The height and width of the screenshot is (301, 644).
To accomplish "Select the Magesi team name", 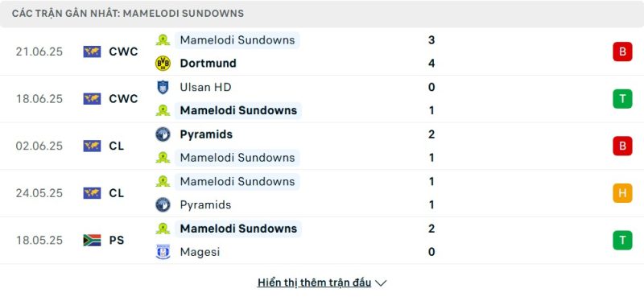I will tap(200, 252).
